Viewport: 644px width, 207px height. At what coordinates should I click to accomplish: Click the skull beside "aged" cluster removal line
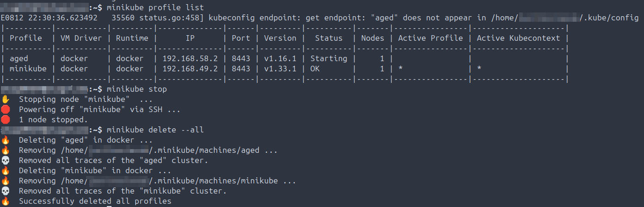point(5,160)
